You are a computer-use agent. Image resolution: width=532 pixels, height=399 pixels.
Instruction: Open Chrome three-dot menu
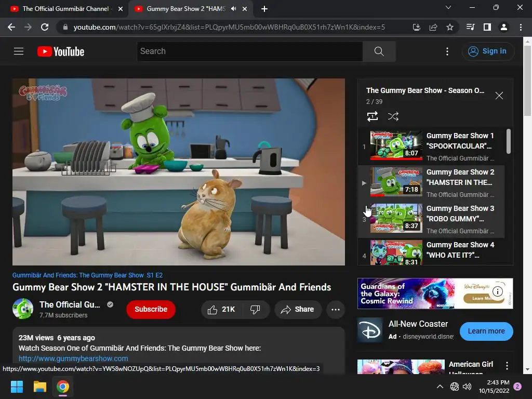click(521, 27)
